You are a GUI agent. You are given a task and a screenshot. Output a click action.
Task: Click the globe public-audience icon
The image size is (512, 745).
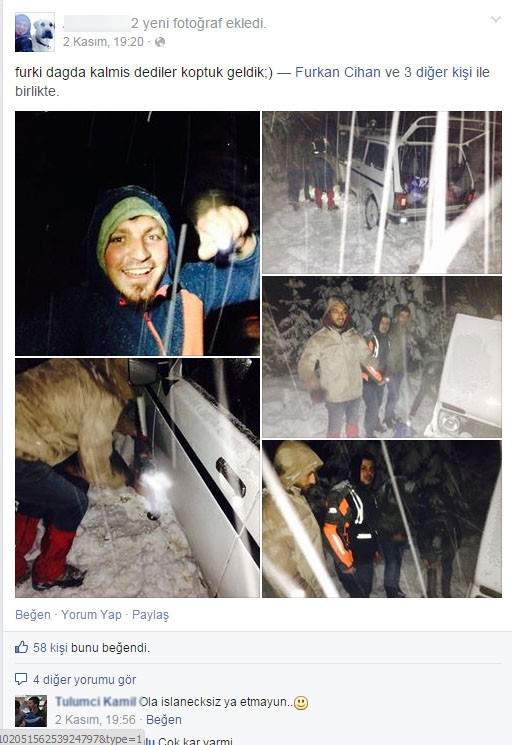160,42
